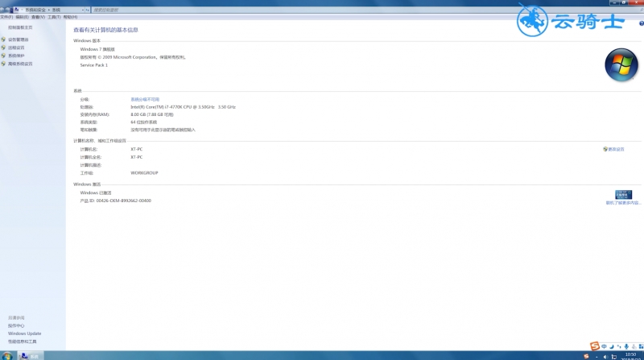The image size is (644, 360).
Task: Click the 系统分级不可用 rating link
Action: point(145,99)
